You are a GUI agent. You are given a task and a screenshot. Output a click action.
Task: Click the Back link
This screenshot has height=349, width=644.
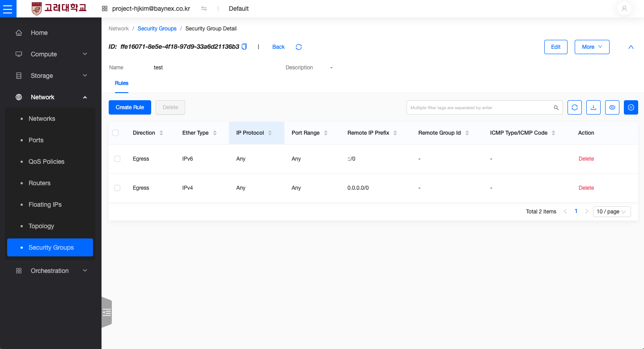pyautogui.click(x=279, y=47)
